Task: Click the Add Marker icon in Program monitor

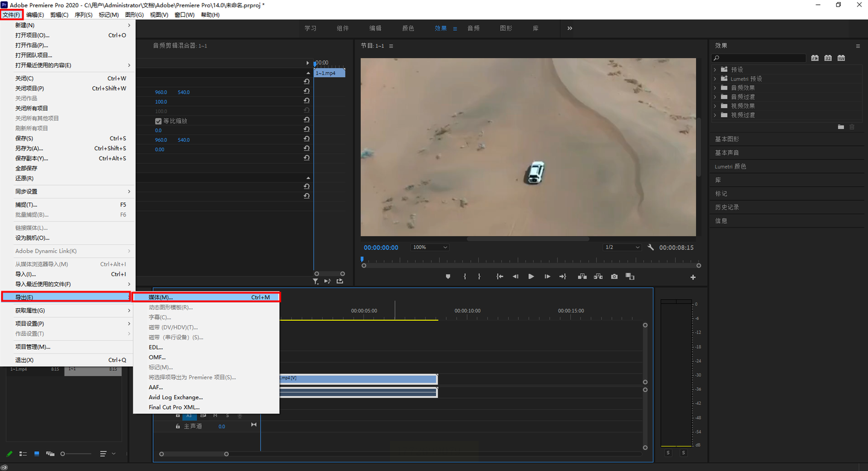Action: (448, 277)
